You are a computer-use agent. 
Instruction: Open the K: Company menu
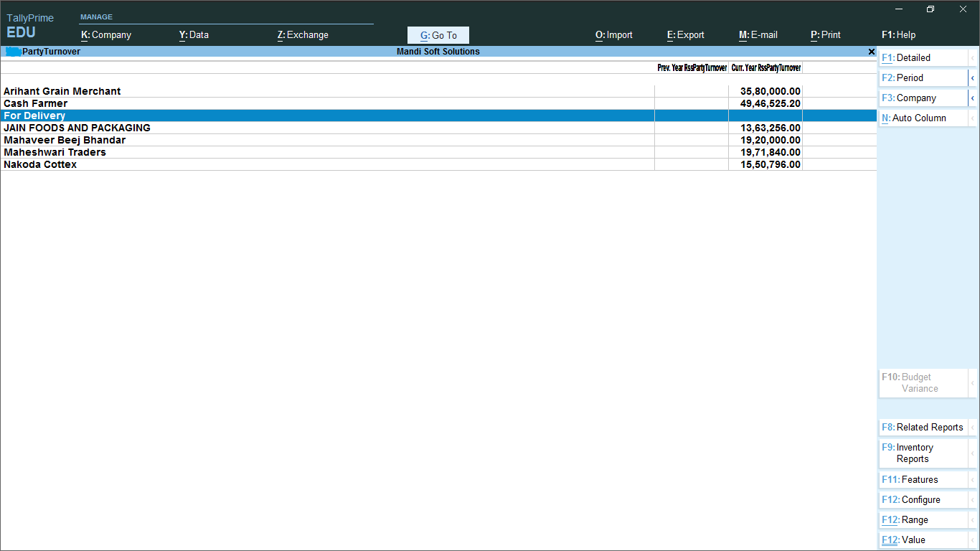tap(106, 34)
